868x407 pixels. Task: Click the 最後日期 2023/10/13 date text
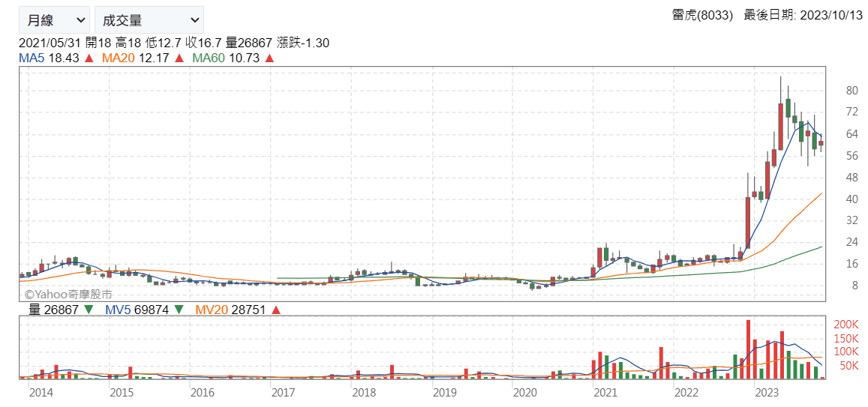tap(803, 16)
